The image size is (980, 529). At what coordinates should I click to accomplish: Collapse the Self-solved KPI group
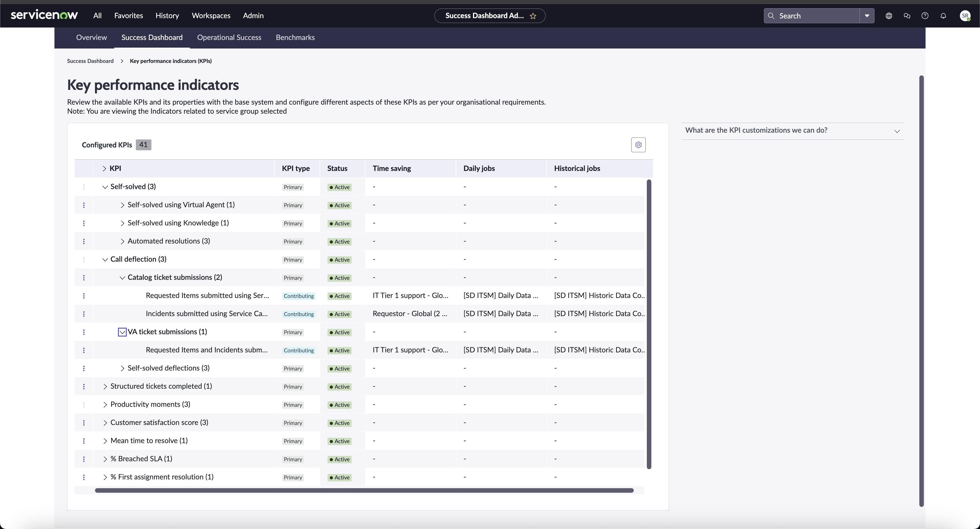pos(105,187)
